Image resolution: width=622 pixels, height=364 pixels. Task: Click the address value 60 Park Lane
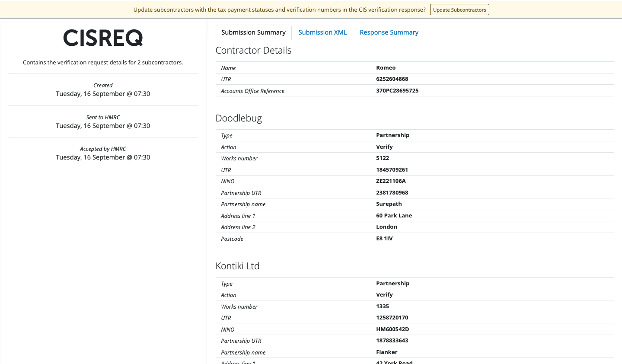[x=394, y=216]
